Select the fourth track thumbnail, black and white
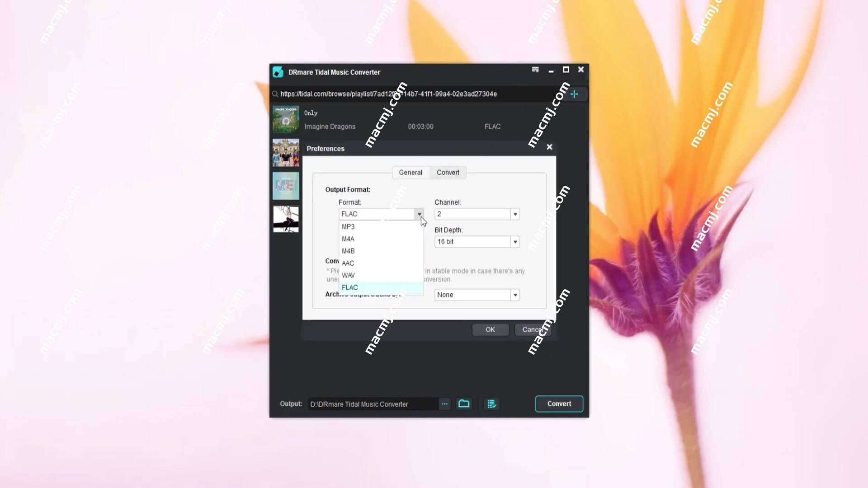 [286, 219]
